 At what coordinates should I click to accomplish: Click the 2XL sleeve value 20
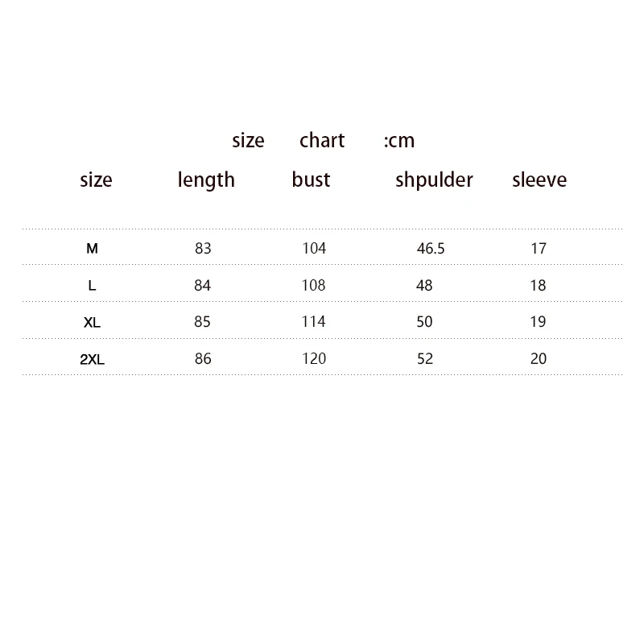point(539,358)
